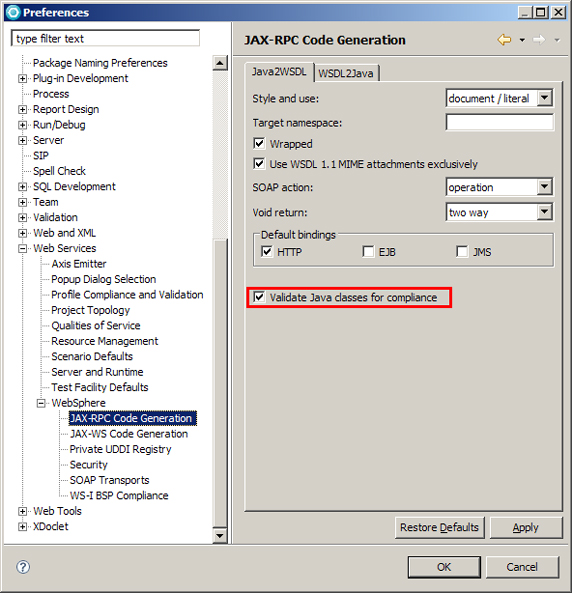This screenshot has width=572, height=593.
Task: Click the Cancel button
Action: pos(522,567)
